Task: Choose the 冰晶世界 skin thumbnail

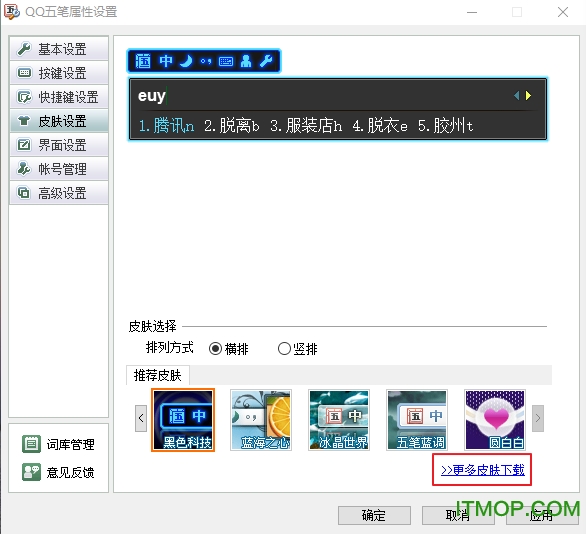Action: 339,420
